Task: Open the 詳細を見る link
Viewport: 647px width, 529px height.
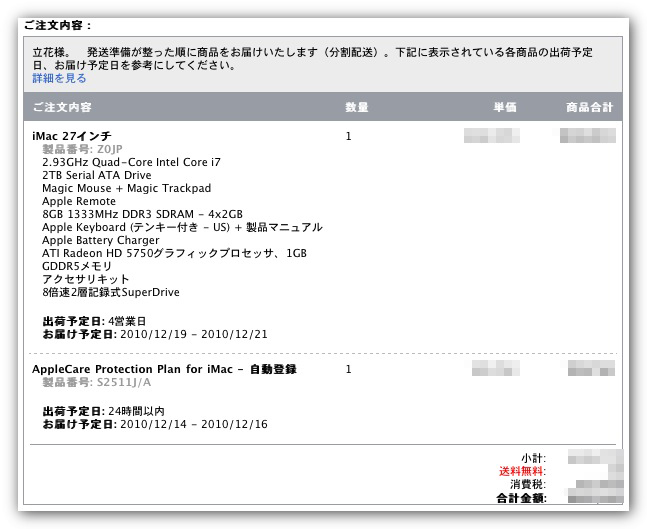Action: [59, 78]
